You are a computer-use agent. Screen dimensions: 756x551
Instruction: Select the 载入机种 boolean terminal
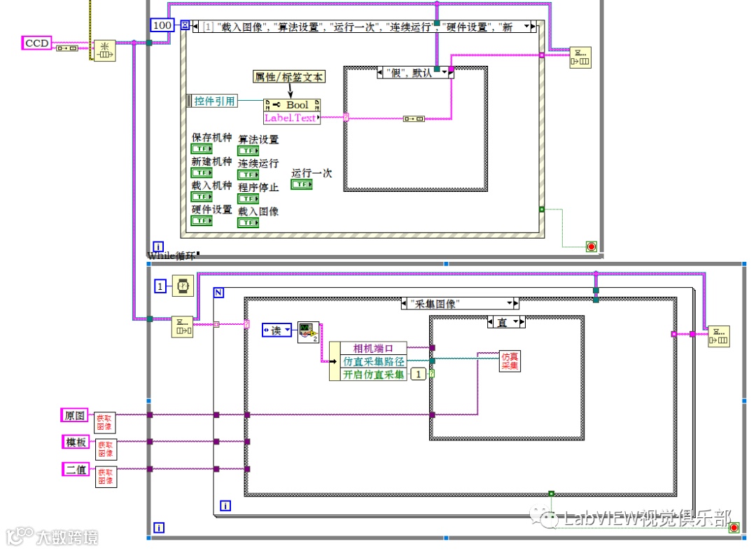(202, 197)
